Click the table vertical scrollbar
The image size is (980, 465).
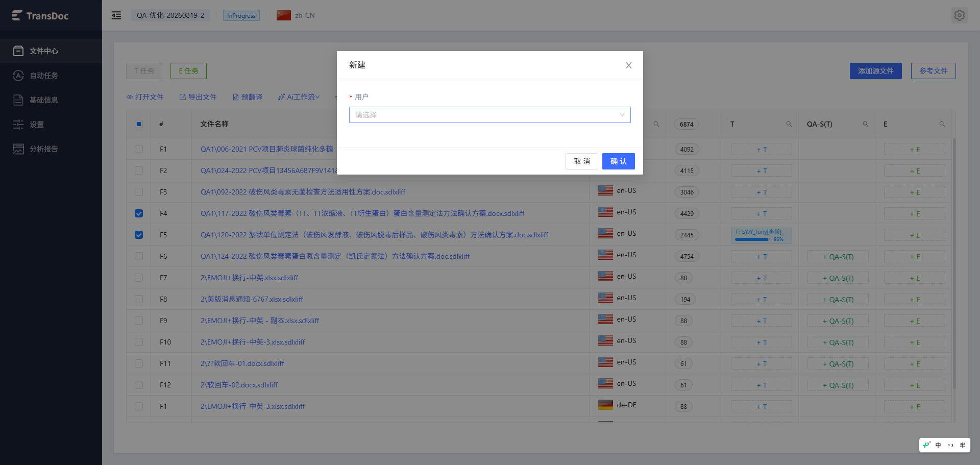click(954, 263)
